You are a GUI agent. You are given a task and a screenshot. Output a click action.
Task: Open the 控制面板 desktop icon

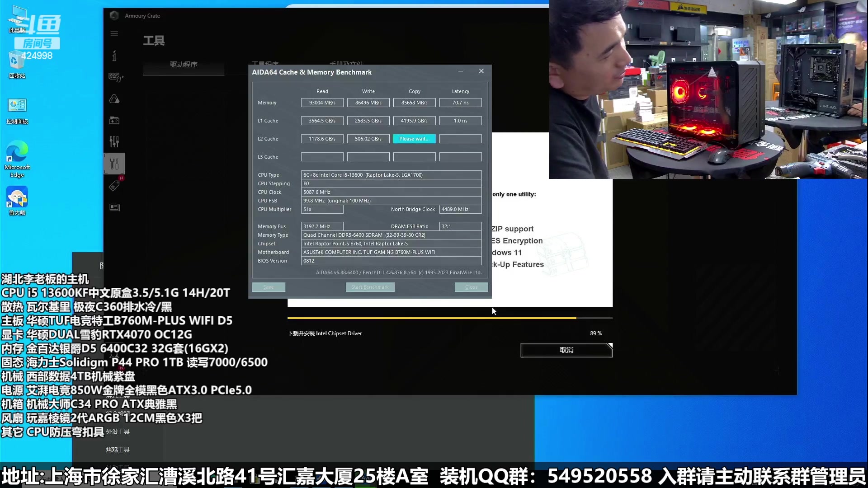[x=17, y=111]
